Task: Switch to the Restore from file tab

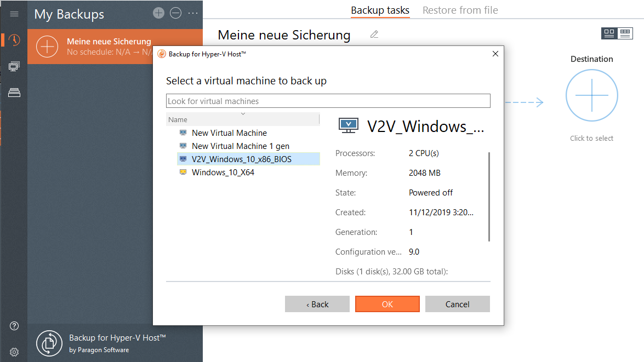Action: [x=460, y=10]
